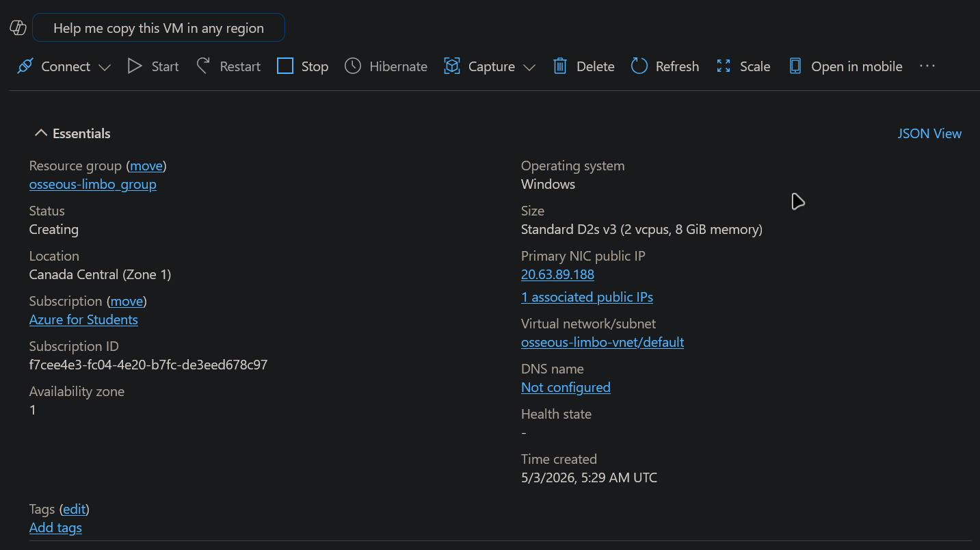Open the osseous-limbo_group resource group link
Viewport: 980px width, 550px height.
click(93, 184)
